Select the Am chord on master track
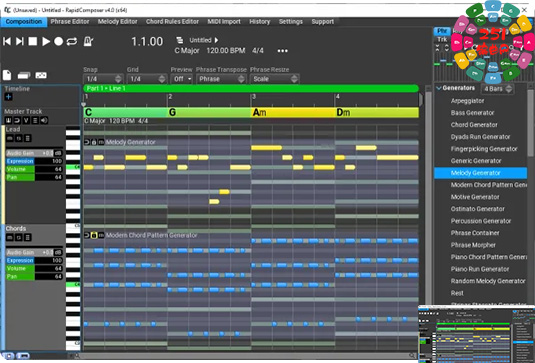This screenshot has height=363, width=535. 293,112
